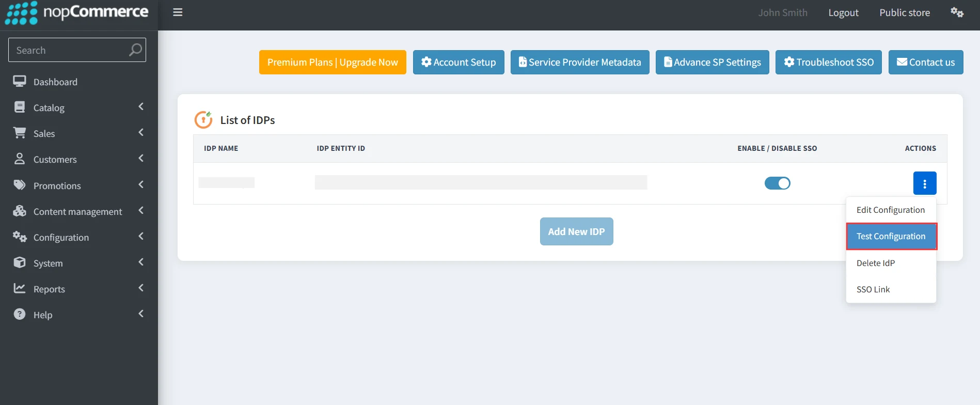This screenshot has height=405, width=980.
Task: Expand the Sales menu chevron
Action: point(141,132)
